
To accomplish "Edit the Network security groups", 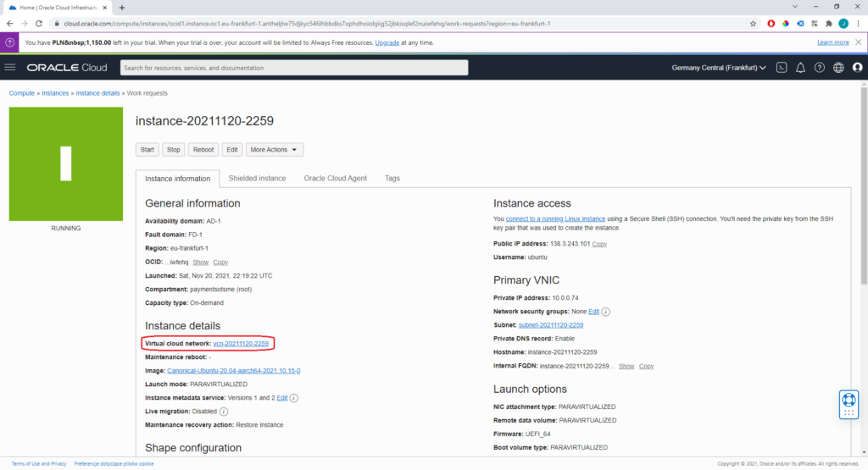I will pyautogui.click(x=593, y=312).
